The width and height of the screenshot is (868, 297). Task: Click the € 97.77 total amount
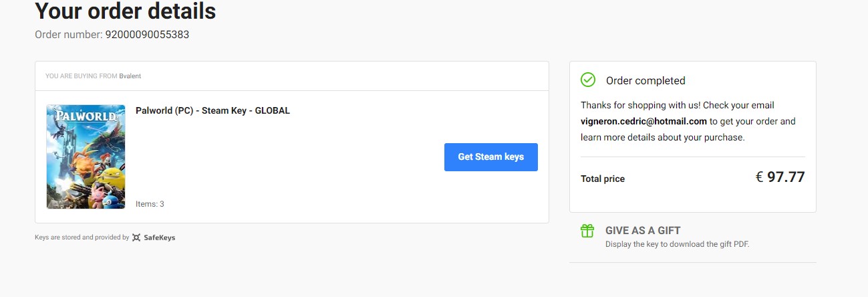780,177
